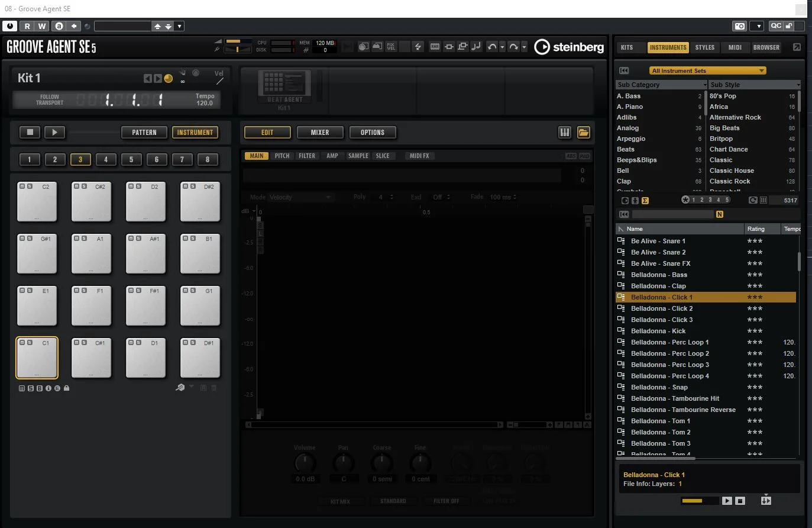Switch to the Styles tab

pos(705,47)
